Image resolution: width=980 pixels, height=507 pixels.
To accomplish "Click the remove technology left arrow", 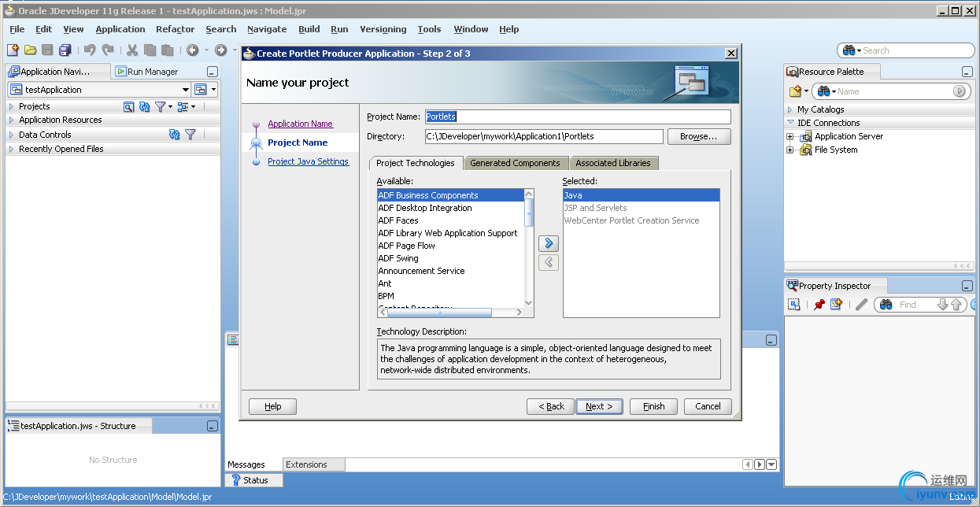I will point(549,262).
